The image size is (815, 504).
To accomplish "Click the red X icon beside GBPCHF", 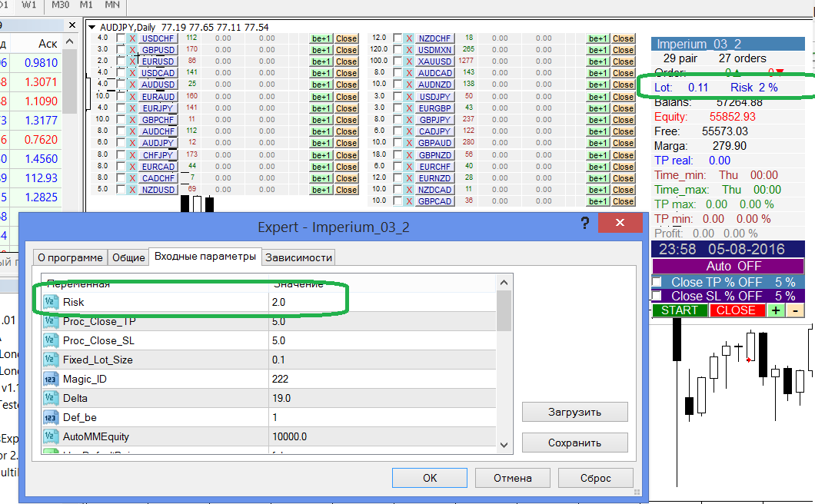I will pyautogui.click(x=132, y=120).
